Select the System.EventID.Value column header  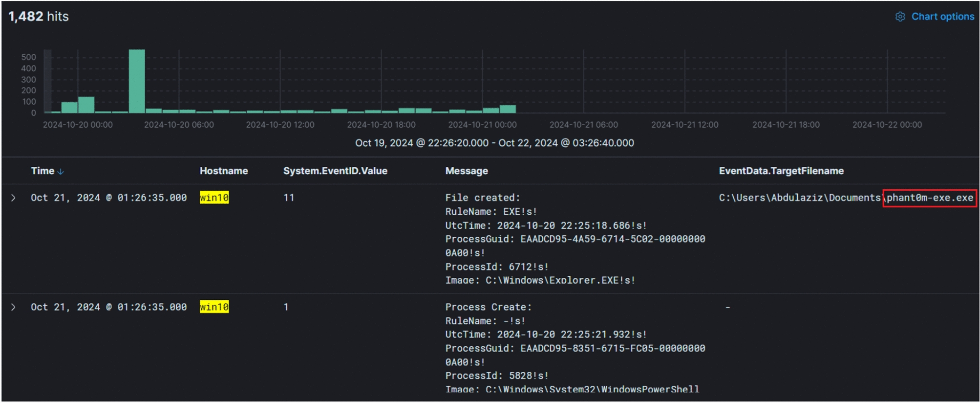point(335,171)
